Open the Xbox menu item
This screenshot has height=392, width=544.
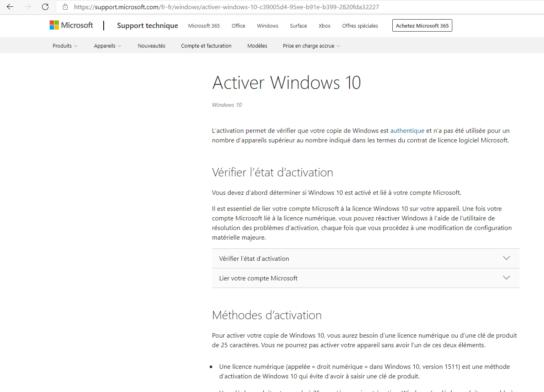(325, 26)
